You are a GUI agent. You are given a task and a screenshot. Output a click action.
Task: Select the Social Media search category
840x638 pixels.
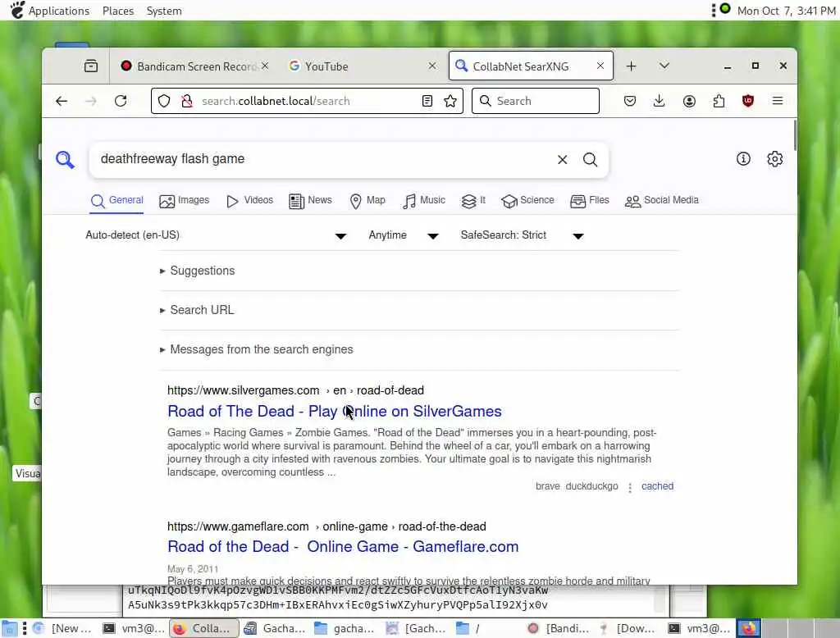pos(662,200)
